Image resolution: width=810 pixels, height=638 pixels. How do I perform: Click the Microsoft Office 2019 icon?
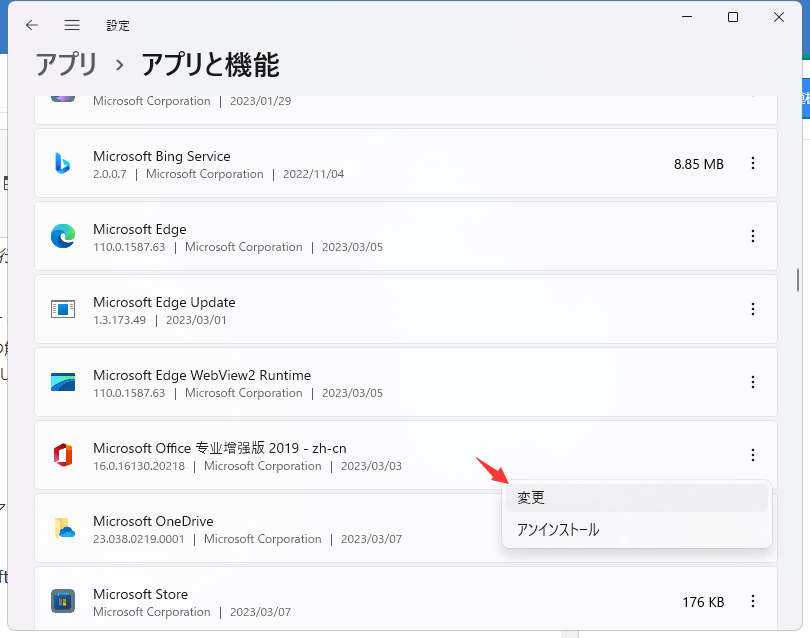pos(62,456)
